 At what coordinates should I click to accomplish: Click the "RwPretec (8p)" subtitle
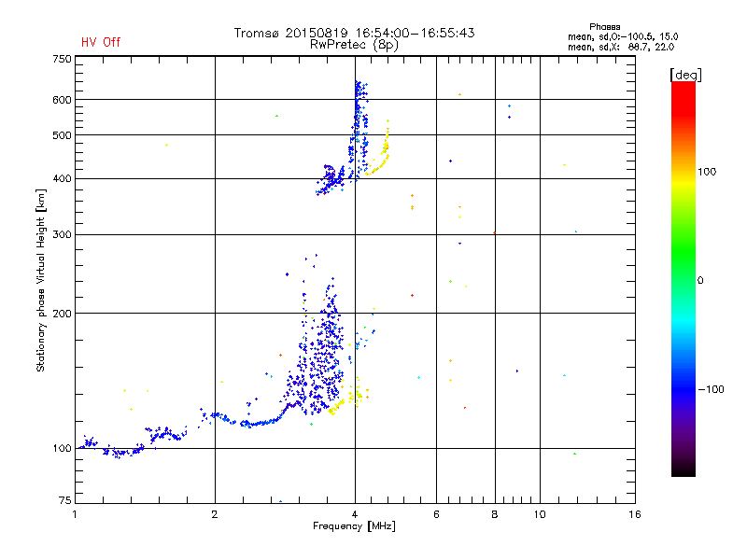coord(354,45)
